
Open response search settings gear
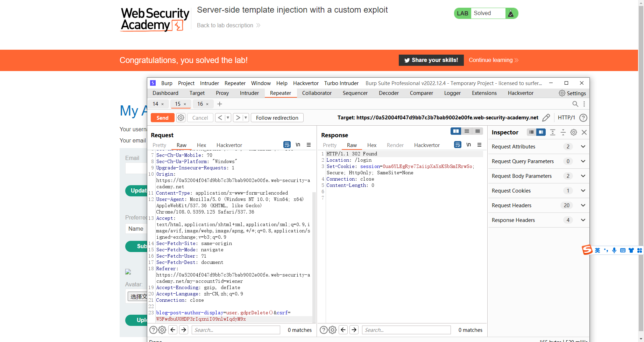click(x=333, y=330)
